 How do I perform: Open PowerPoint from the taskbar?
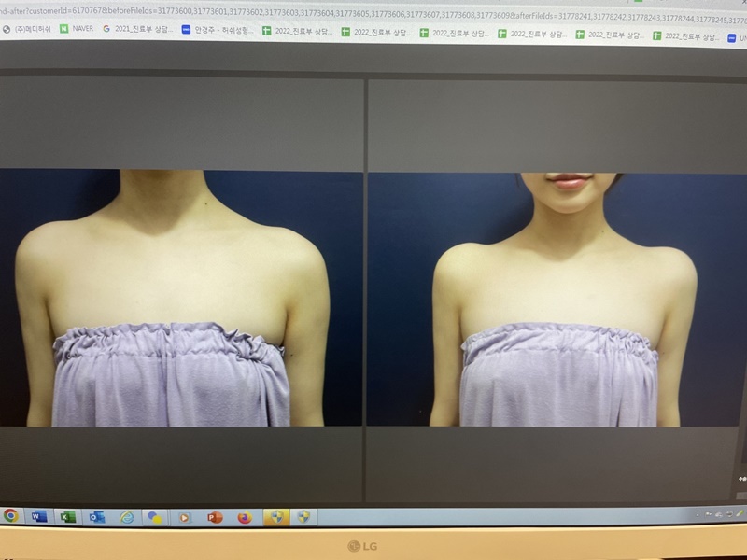coord(215,516)
